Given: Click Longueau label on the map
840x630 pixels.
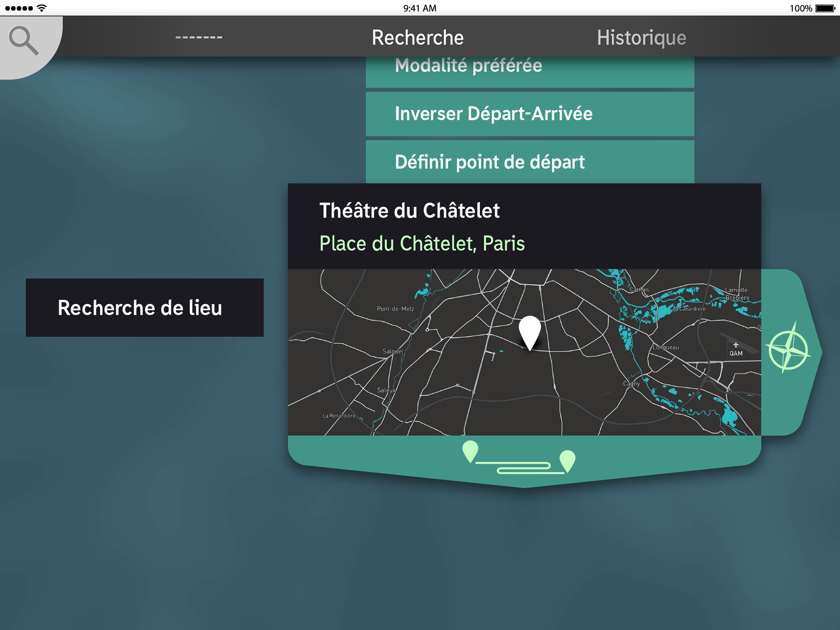Looking at the screenshot, I should (x=666, y=347).
